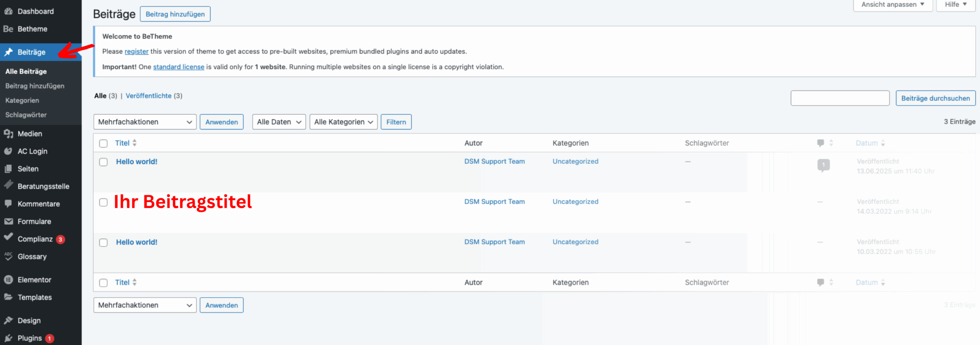Switch to the Veröffentlichte filter view

[149, 96]
